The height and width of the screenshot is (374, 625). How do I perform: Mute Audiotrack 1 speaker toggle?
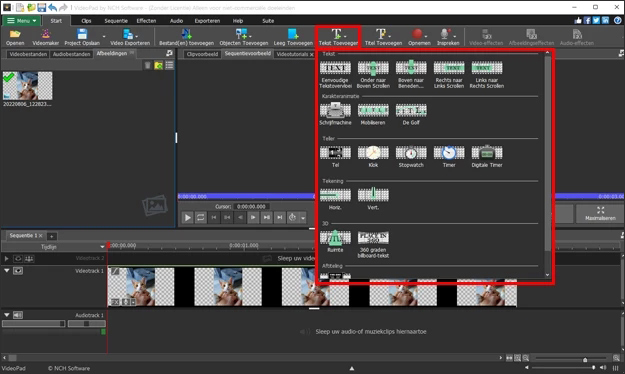point(18,315)
